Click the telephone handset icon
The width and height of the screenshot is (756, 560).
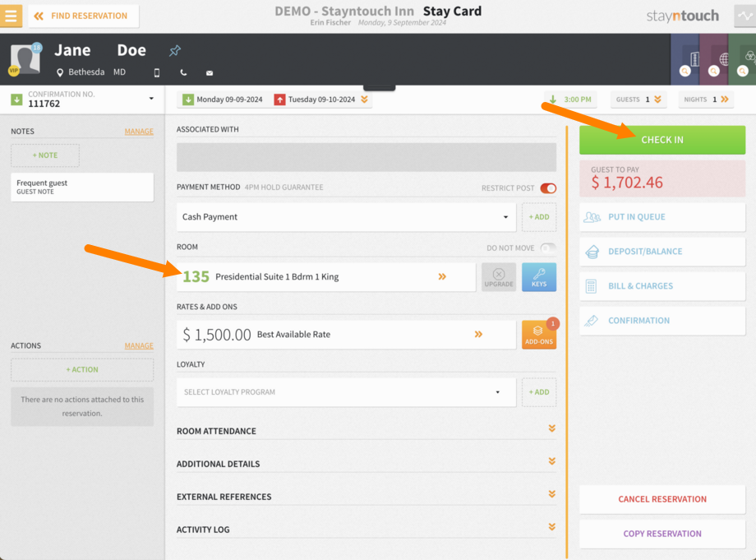pyautogui.click(x=183, y=73)
